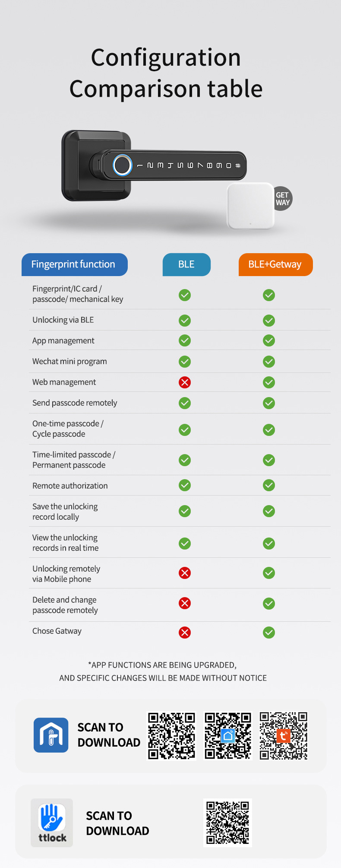Click the first QR code without a logo
Image resolution: width=341 pixels, height=868 pixels.
(x=171, y=735)
